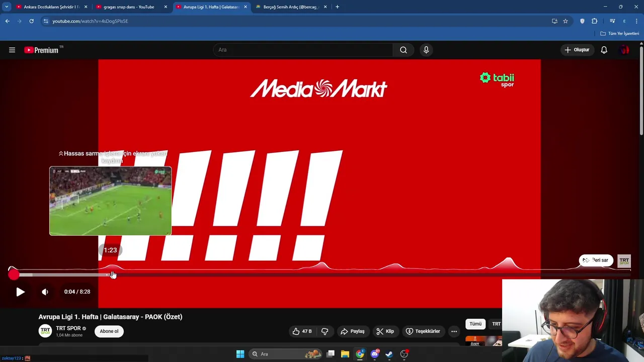
Task: Close the Berçağ Semih Ardıç tab
Action: click(325, 7)
